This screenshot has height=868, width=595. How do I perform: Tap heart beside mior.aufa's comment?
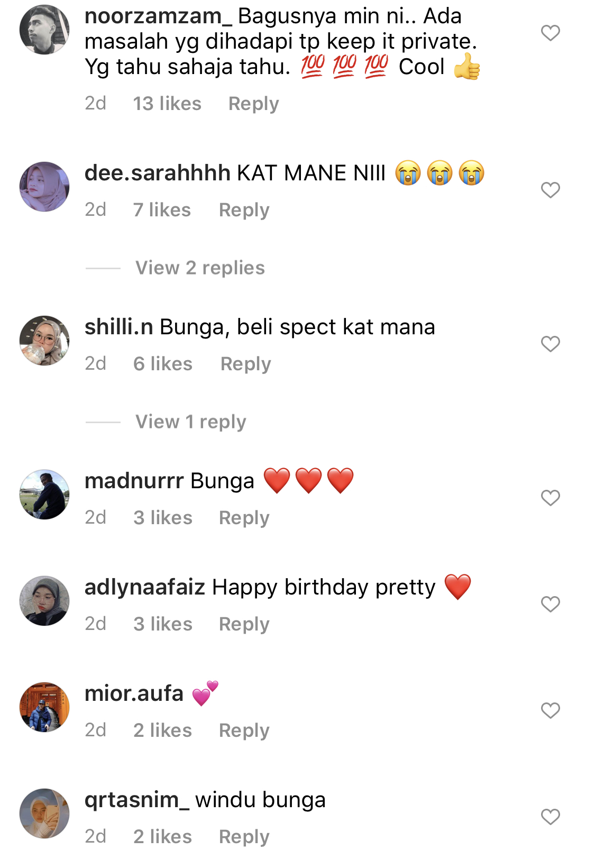[x=550, y=710]
